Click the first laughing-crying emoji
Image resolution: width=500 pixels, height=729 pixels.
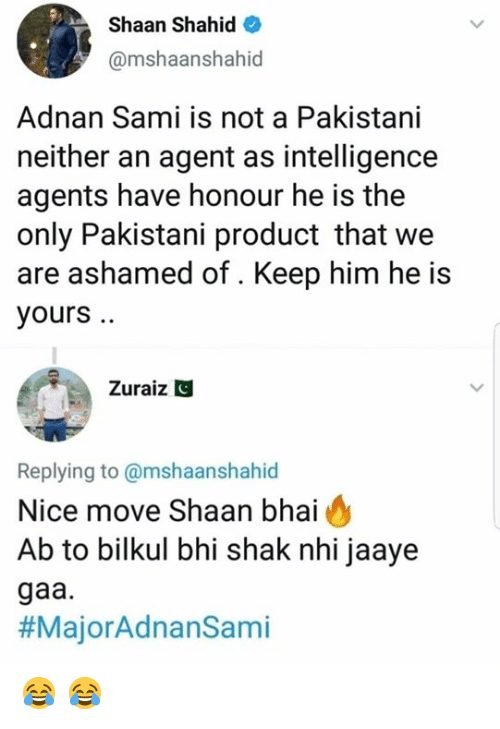coord(39,692)
